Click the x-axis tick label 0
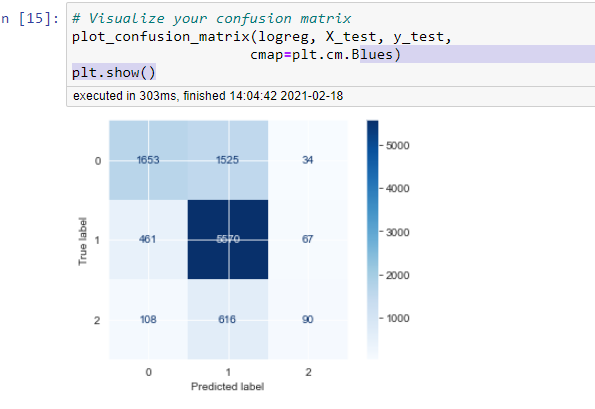The width and height of the screenshot is (595, 409). tap(149, 372)
